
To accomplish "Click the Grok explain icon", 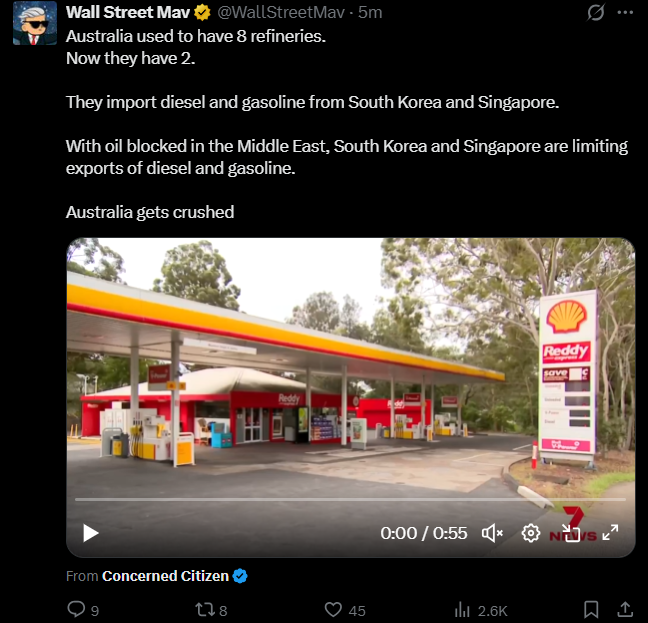I will point(596,12).
